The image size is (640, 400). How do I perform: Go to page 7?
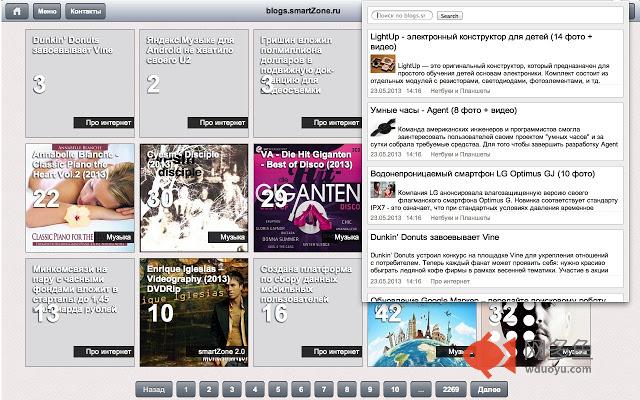click(x=324, y=389)
